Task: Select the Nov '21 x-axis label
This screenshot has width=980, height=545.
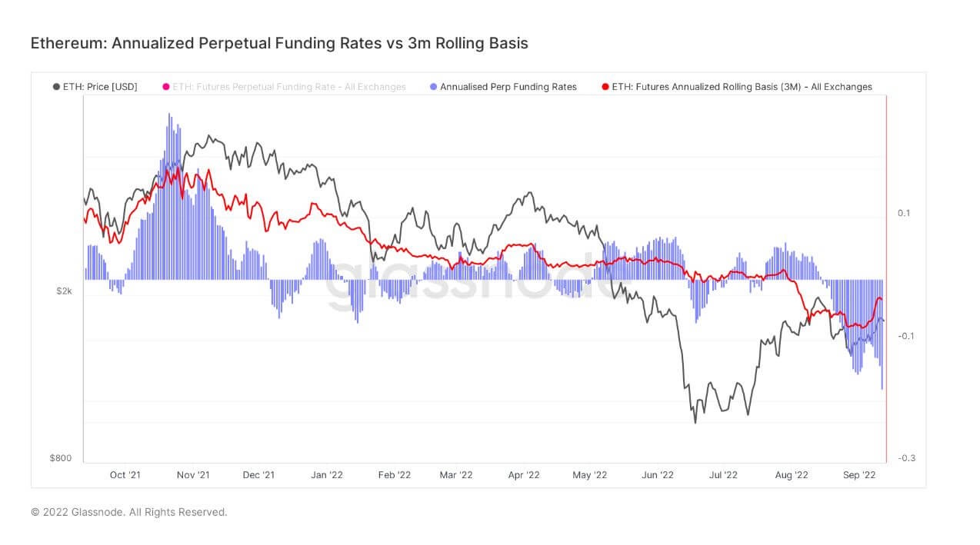Action: pyautogui.click(x=193, y=475)
